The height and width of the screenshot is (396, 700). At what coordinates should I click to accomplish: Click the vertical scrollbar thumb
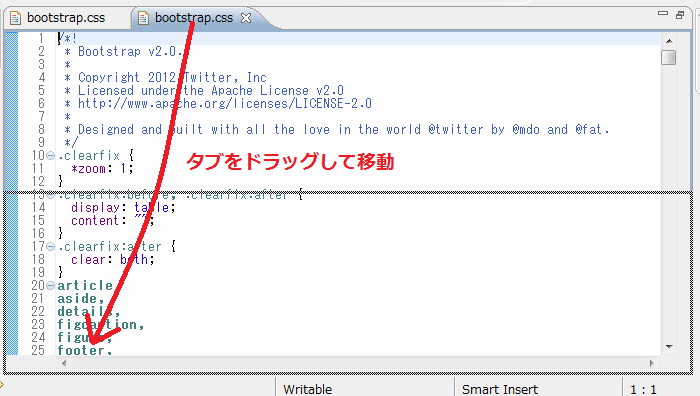[669, 58]
